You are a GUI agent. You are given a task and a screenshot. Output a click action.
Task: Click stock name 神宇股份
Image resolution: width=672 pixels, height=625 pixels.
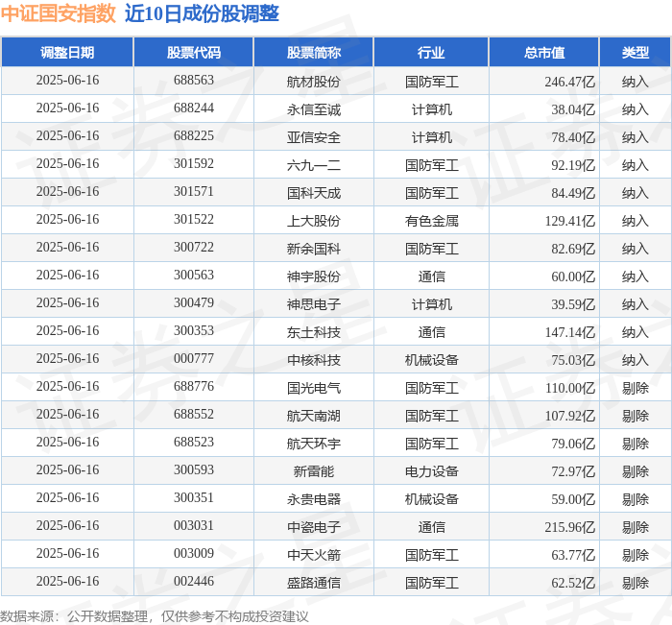(x=314, y=276)
